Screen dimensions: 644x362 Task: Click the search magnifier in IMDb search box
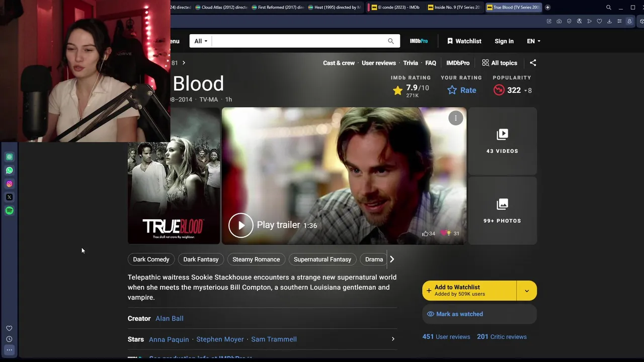pos(391,41)
